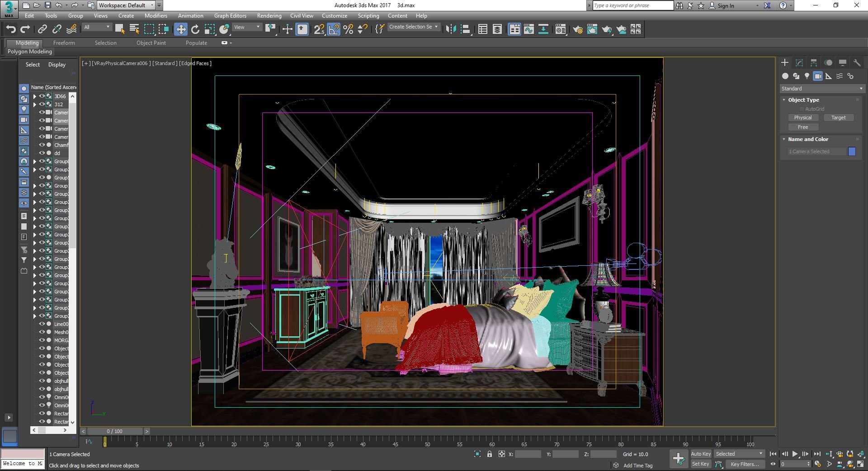The image size is (868, 471).
Task: Toggle Display Lights filter in Scene Explorer
Action: coord(24,109)
